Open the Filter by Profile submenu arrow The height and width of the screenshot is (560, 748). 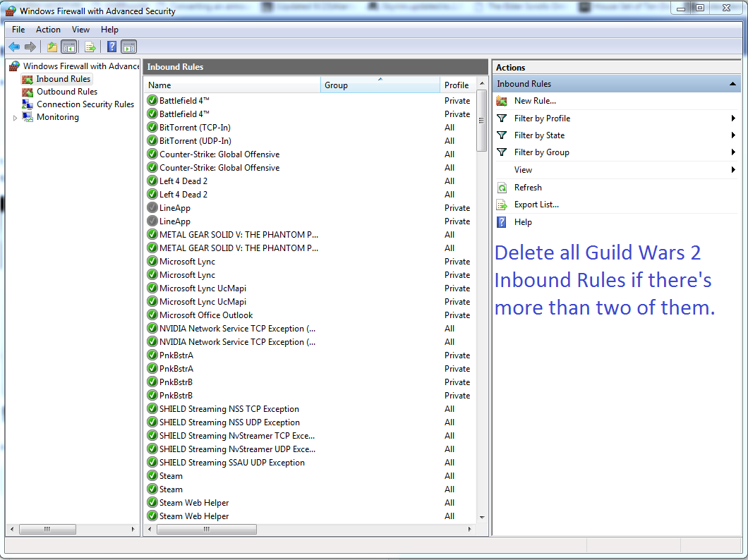point(733,118)
